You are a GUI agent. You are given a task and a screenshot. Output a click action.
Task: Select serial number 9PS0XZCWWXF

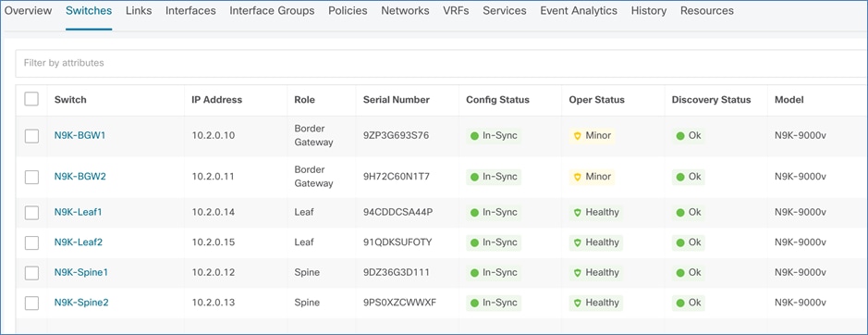tap(399, 303)
